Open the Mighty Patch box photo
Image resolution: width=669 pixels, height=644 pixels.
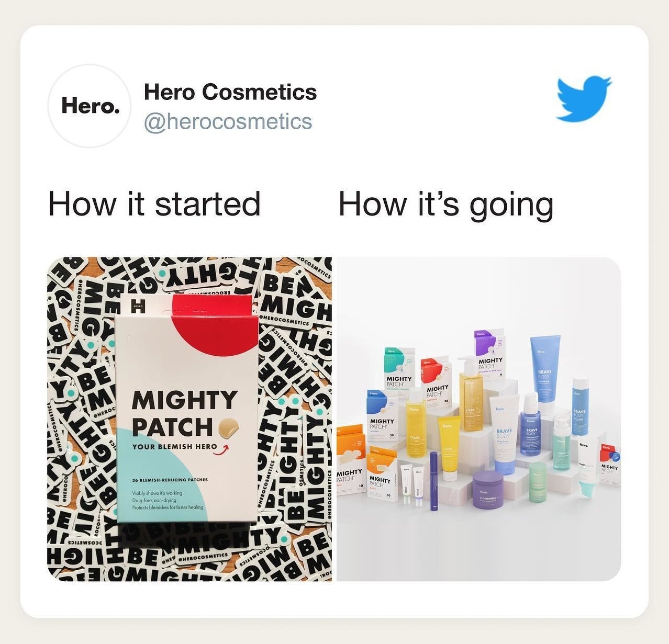click(x=189, y=419)
